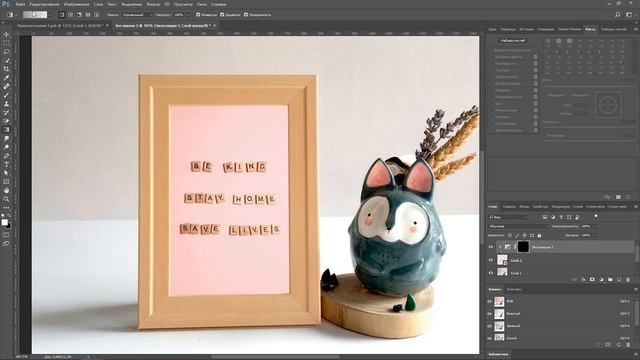This screenshot has width=640, height=360.
Task: Select the Dodge tool
Action: (6, 147)
